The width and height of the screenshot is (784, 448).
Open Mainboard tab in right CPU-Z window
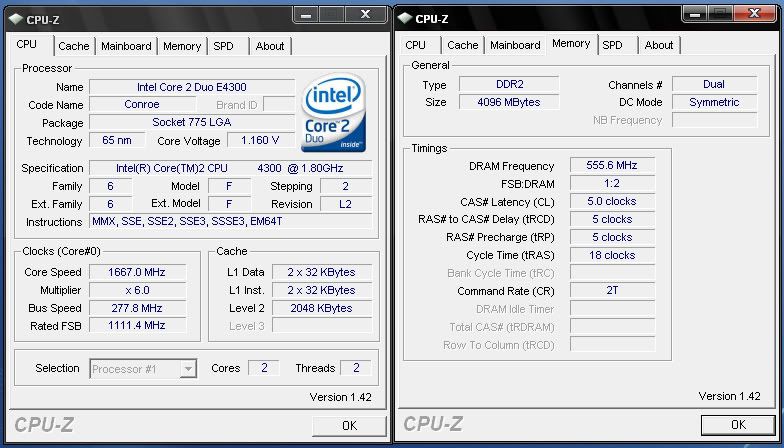(x=515, y=45)
